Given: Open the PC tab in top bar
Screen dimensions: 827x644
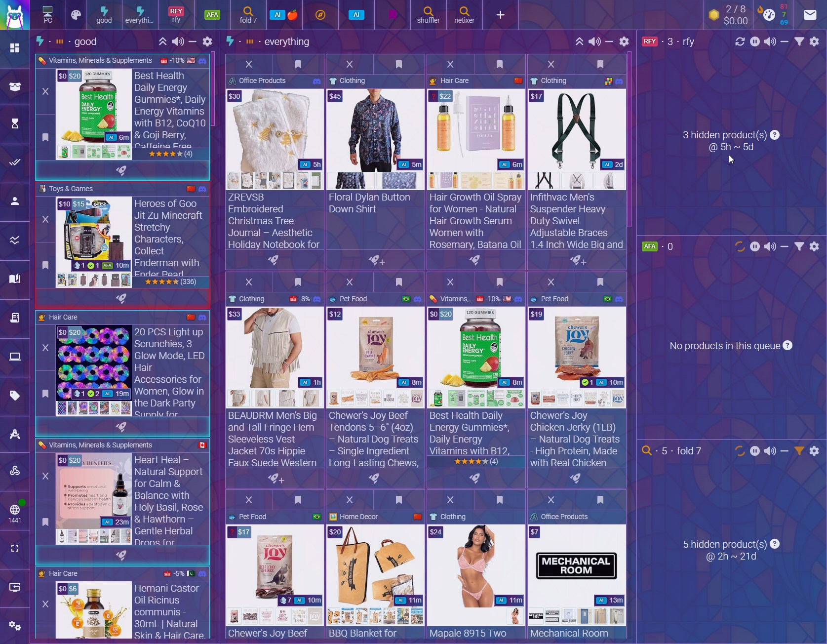Looking at the screenshot, I should (x=48, y=15).
